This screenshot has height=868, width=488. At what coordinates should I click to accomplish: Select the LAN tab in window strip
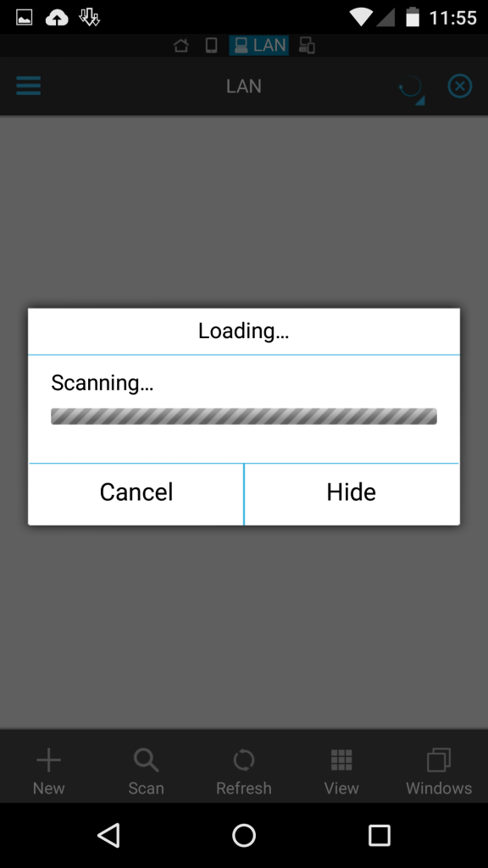pyautogui.click(x=259, y=46)
